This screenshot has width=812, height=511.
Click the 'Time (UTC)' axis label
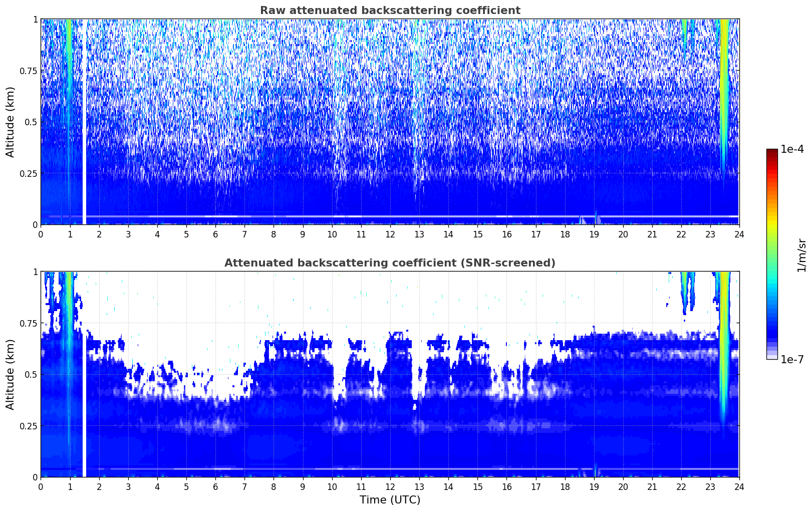390,500
